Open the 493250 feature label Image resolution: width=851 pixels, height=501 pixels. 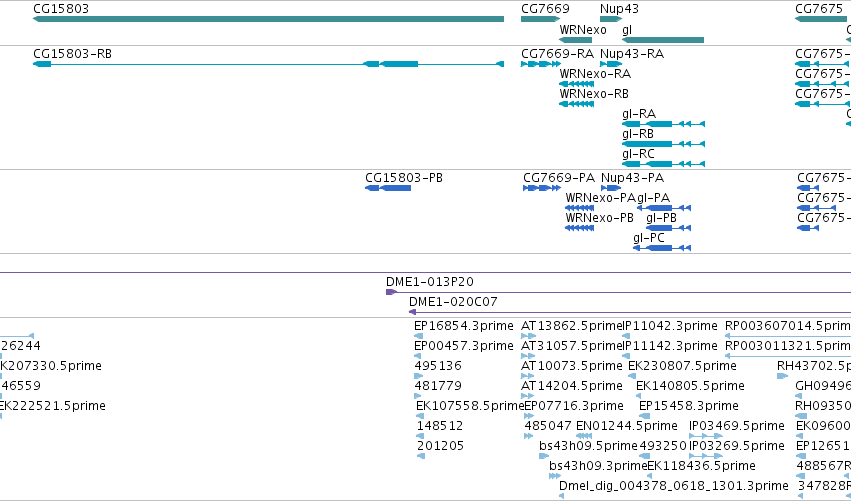coord(663,446)
